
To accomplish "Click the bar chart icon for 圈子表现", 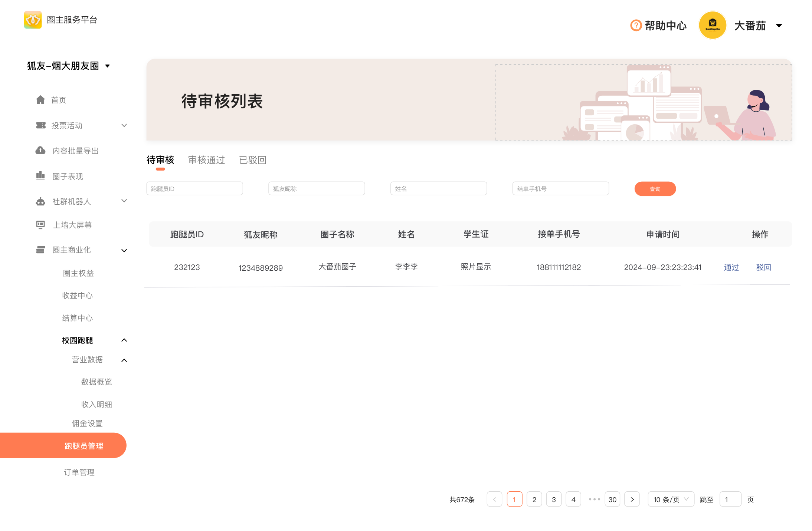I will coord(40,176).
